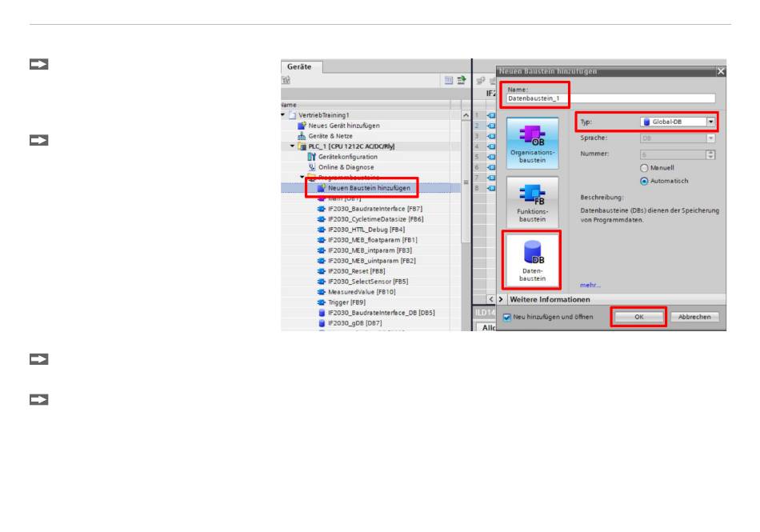Open the Sprache dropdown
The height and width of the screenshot is (532, 760).
pyautogui.click(x=710, y=138)
